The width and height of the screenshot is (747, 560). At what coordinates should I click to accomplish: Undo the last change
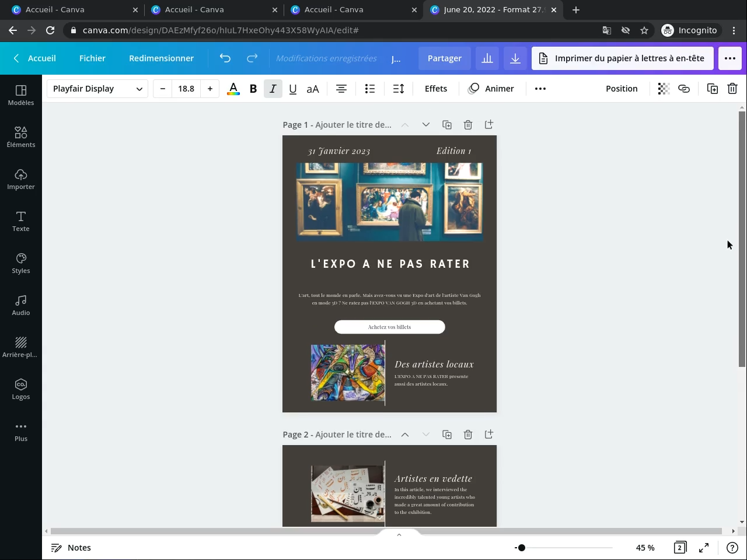click(225, 58)
